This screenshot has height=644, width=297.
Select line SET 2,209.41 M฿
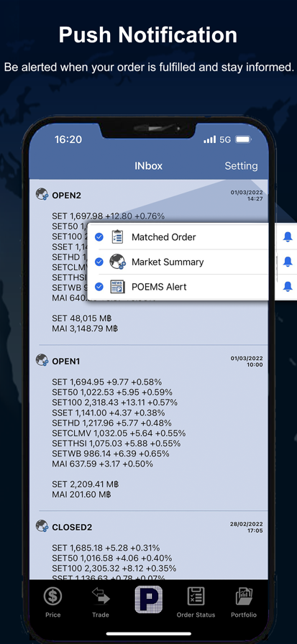(x=86, y=484)
